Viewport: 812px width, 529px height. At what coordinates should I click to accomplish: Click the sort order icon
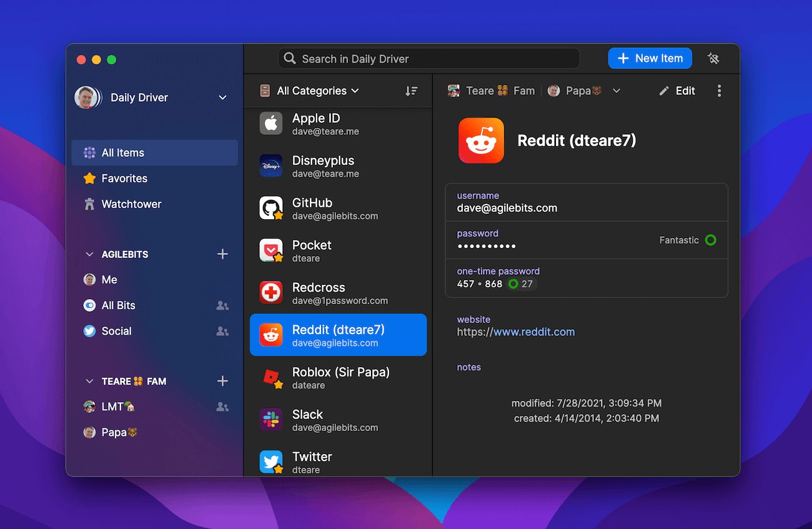click(x=412, y=91)
